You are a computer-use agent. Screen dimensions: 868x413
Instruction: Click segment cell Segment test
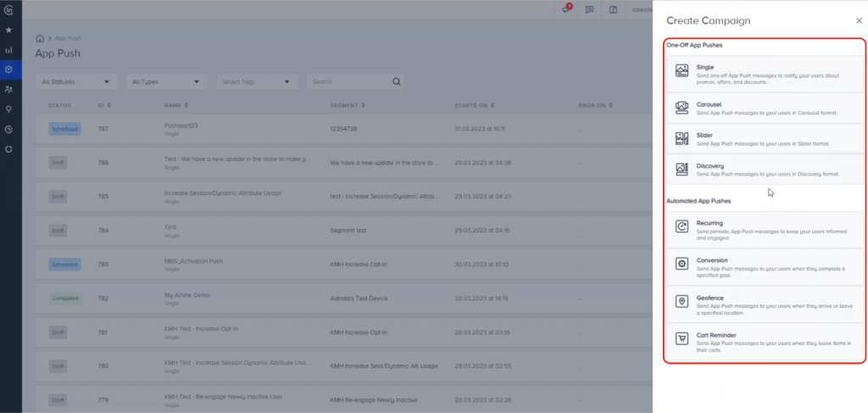coord(348,231)
